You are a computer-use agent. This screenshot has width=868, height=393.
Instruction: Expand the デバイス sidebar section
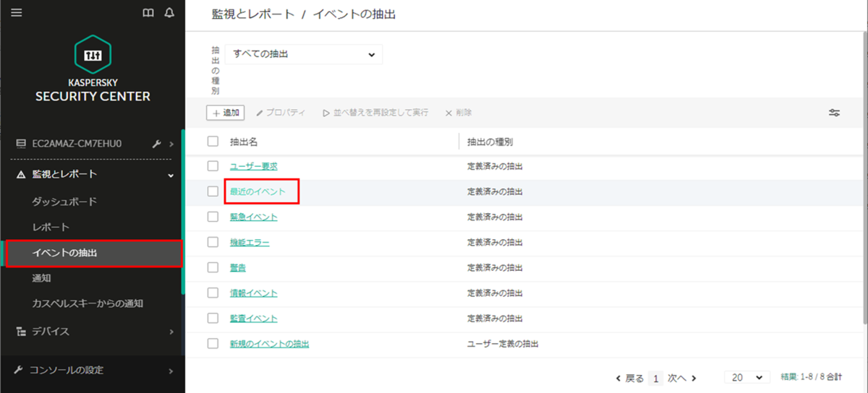tap(93, 332)
